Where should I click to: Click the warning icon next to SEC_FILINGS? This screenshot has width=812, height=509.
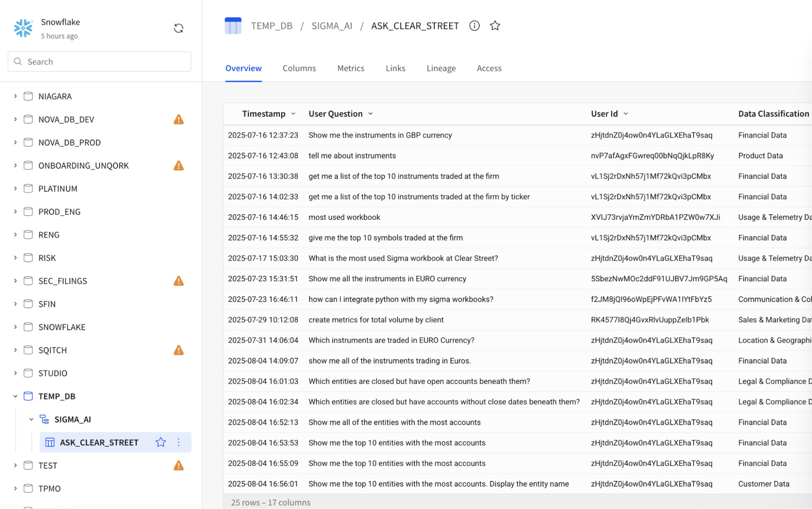point(179,281)
